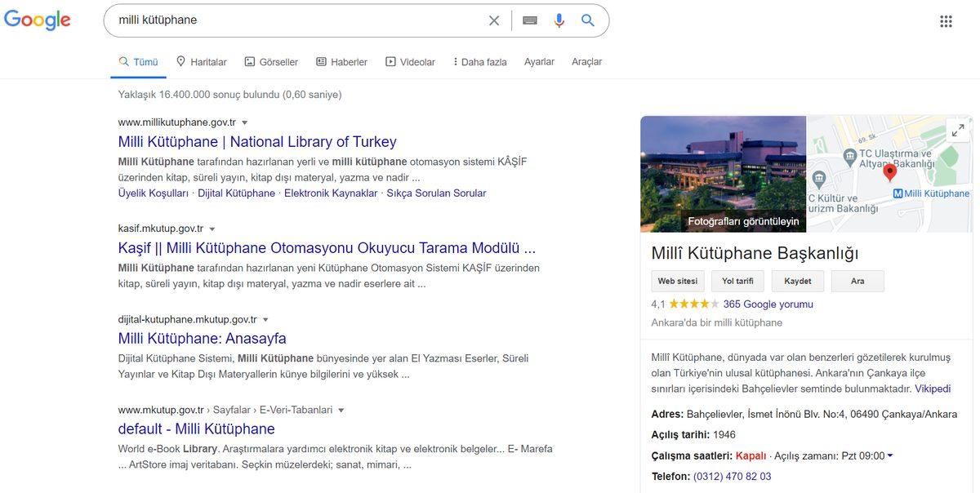Expand options for the kasif.mkutup.gov.tr result
The width and height of the screenshot is (980, 493).
pyautogui.click(x=211, y=229)
